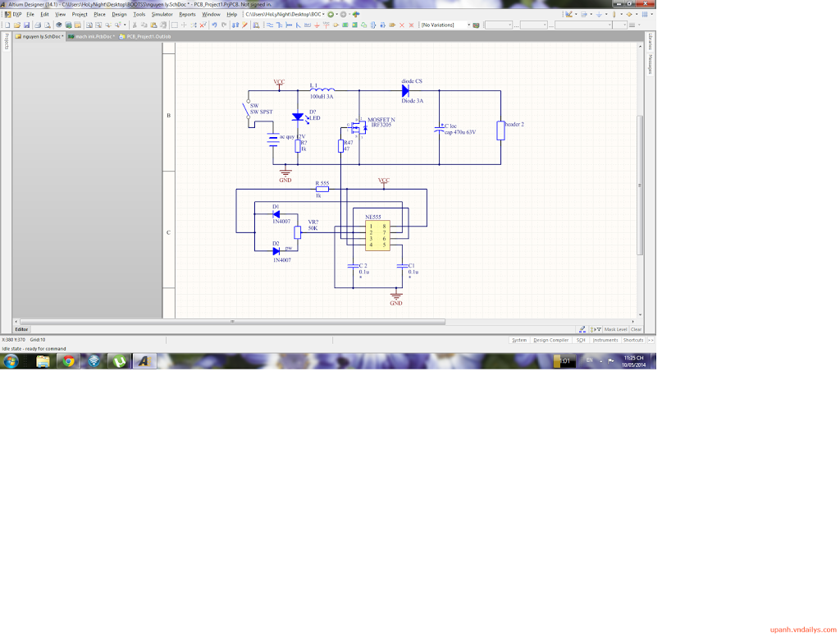Click the clear filter red X icon
The height and width of the screenshot is (637, 840).
[x=203, y=25]
